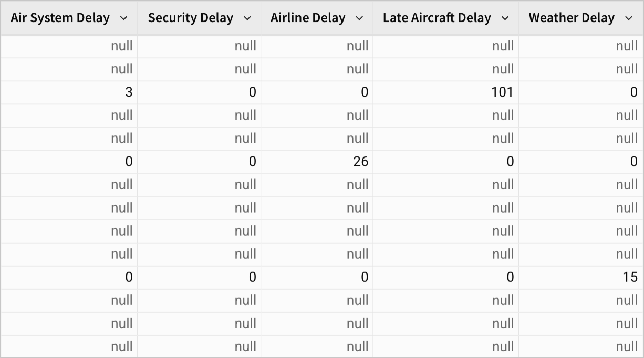The image size is (644, 358).
Task: Select the Airline Delay column header
Action: [308, 18]
